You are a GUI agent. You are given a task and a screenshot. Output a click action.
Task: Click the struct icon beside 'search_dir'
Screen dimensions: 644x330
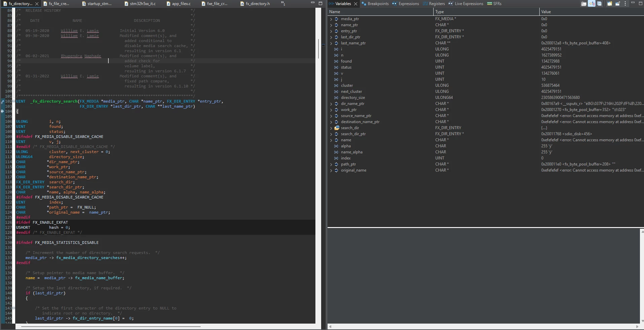[336, 128]
